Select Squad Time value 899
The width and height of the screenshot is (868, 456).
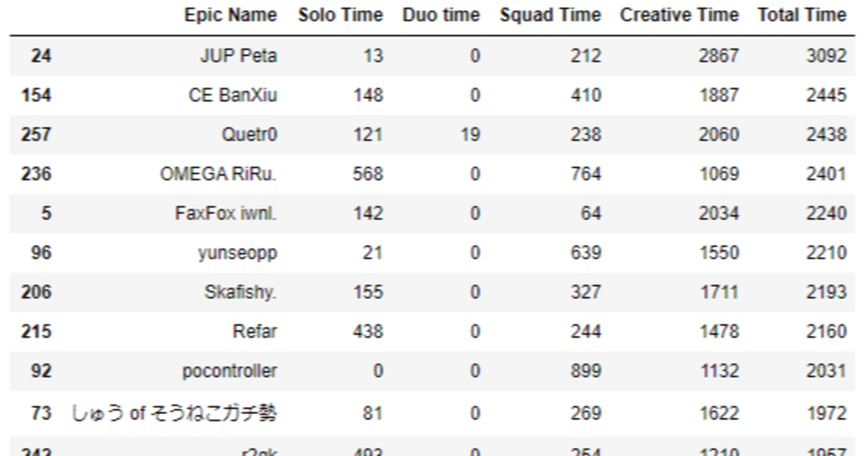coord(585,371)
